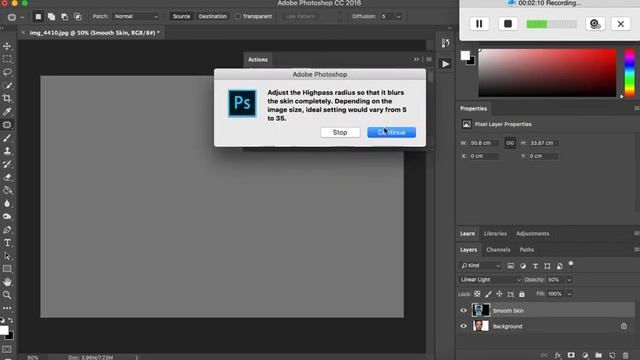Image resolution: width=640 pixels, height=360 pixels.
Task: Toggle lock image pixels
Action: point(488,294)
